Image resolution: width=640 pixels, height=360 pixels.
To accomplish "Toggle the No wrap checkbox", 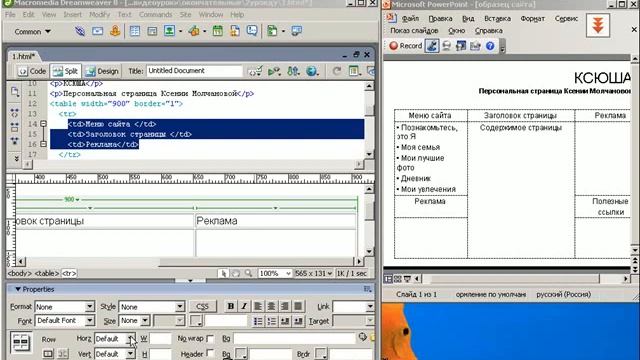I will (x=210, y=339).
